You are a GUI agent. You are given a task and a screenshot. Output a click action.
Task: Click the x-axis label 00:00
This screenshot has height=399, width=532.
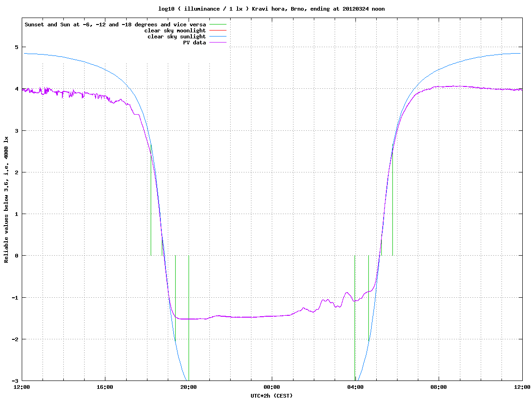272,387
